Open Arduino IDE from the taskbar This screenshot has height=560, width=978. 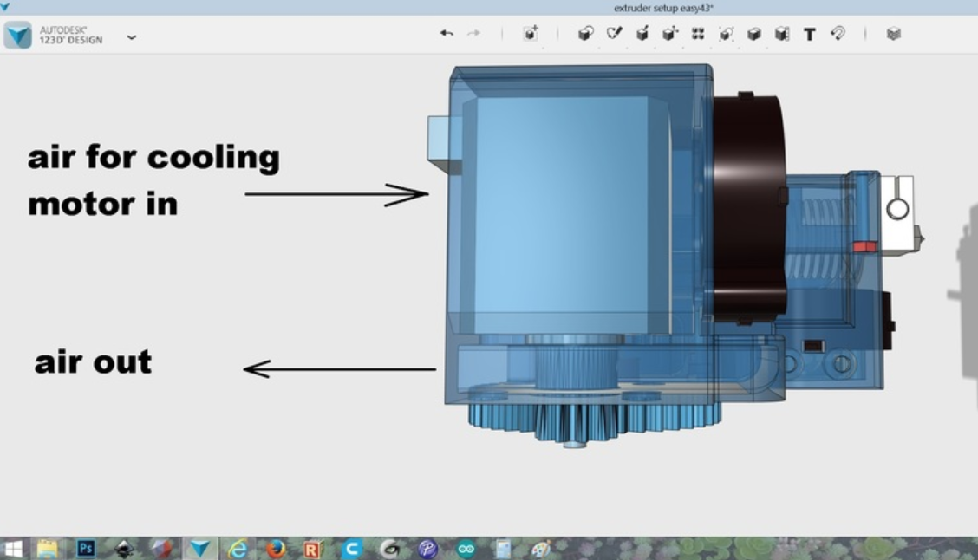pyautogui.click(x=466, y=548)
